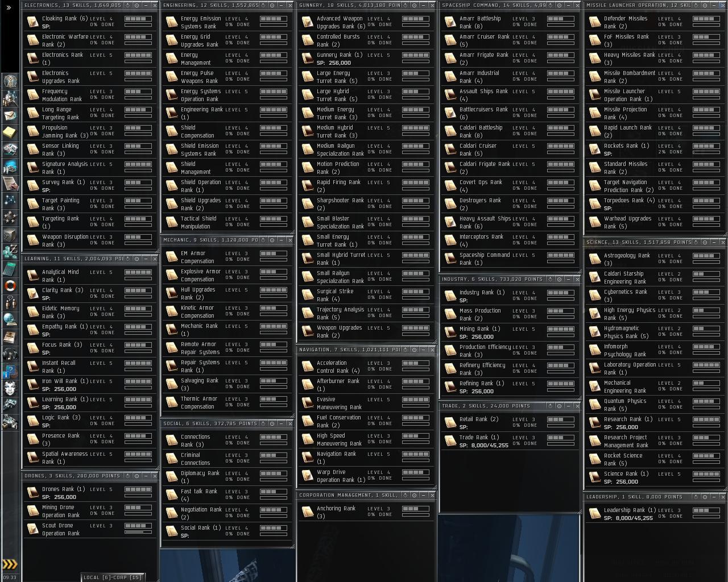Open the grey cube sidebar icon
The image size is (728, 582).
[x=10, y=235]
